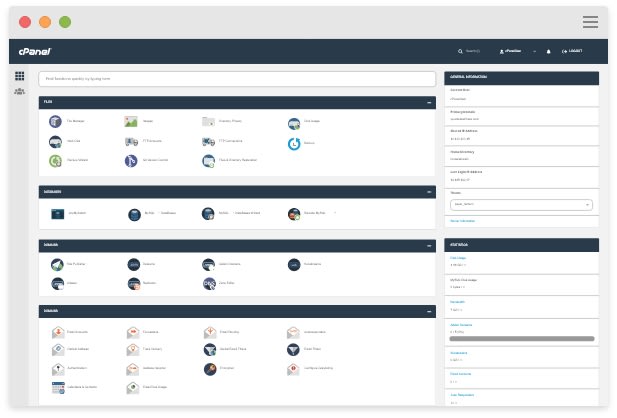The width and height of the screenshot is (617, 418).
Task: Open the Autoresponders tool icon
Action: [293, 332]
